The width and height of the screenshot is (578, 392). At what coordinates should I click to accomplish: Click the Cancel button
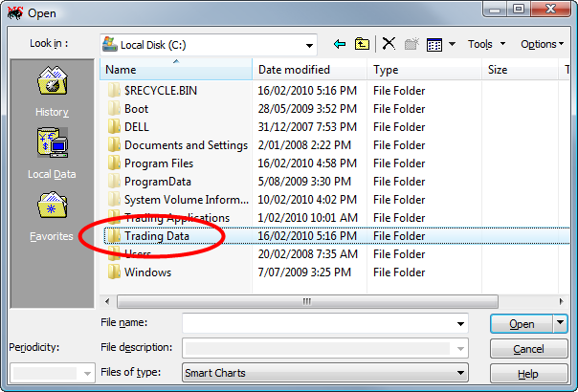[x=528, y=349]
